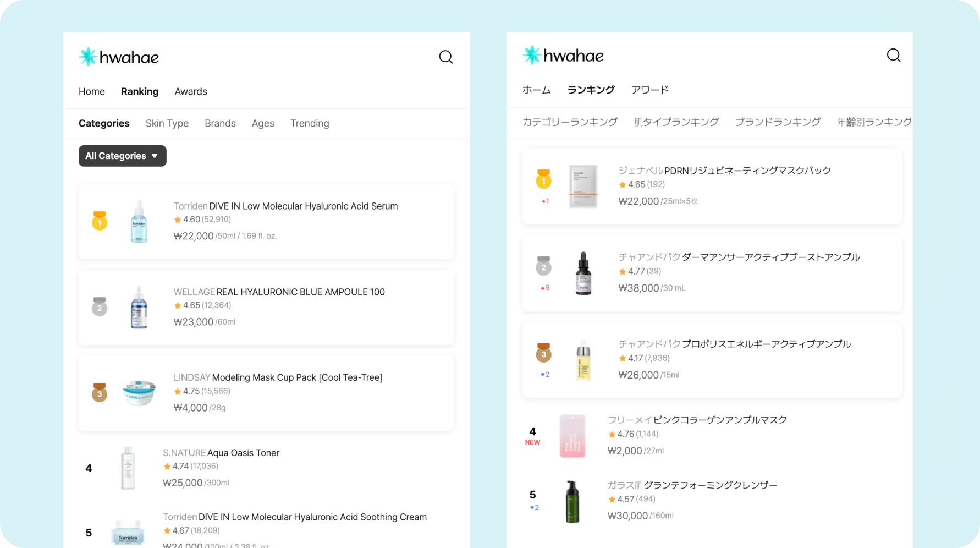Click bronze rank 3 badge beside ¥26,000 ampoule

tap(543, 353)
